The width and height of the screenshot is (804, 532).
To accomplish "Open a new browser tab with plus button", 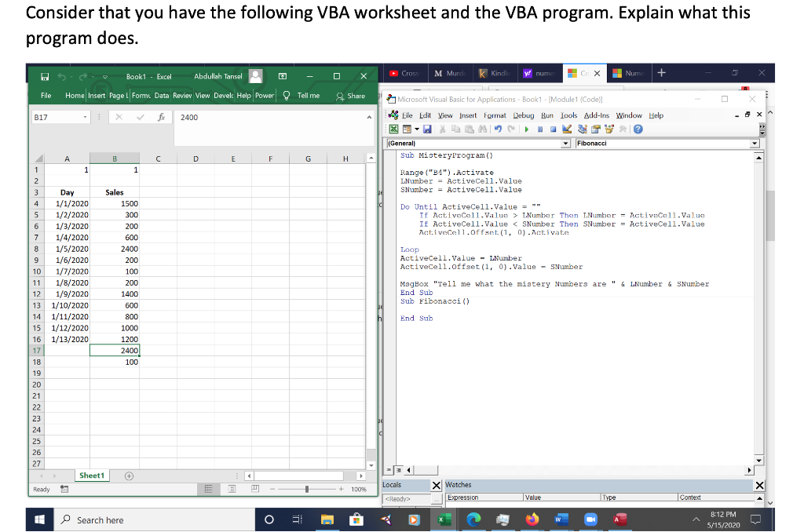I will (661, 73).
